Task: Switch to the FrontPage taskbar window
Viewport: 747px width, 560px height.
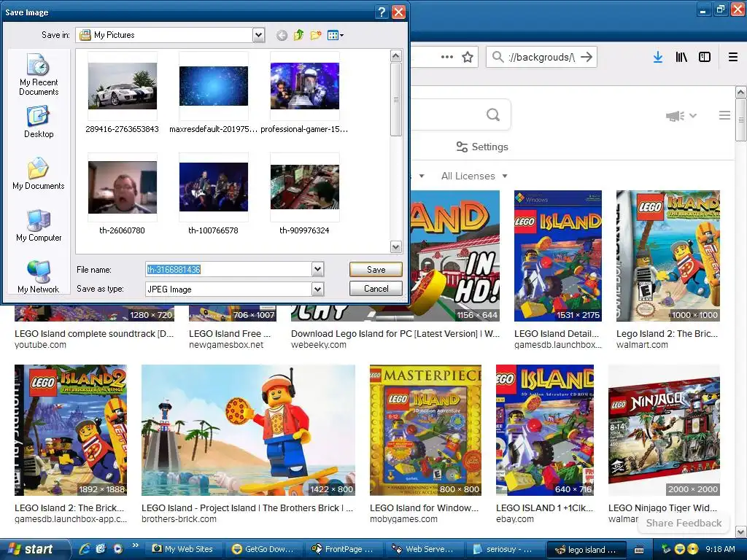Action: (343, 549)
